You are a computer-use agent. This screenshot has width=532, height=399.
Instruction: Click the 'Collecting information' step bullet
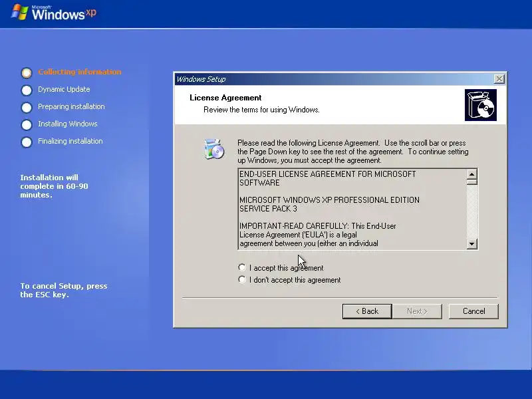click(x=27, y=72)
